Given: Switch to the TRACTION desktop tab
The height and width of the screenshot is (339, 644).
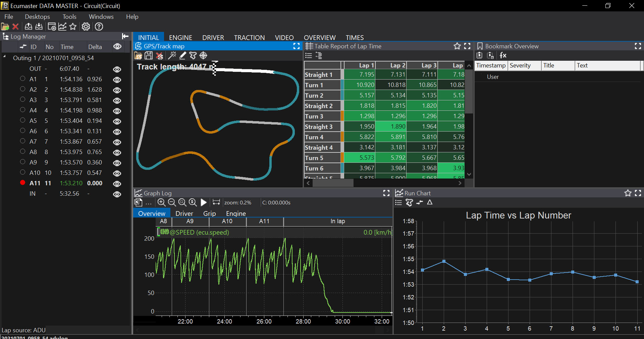Looking at the screenshot, I should coord(249,38).
